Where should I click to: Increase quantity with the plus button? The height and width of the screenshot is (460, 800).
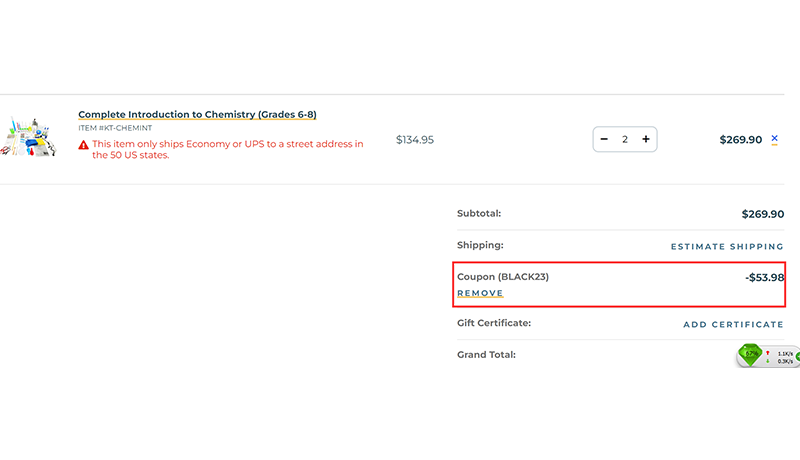(646, 139)
